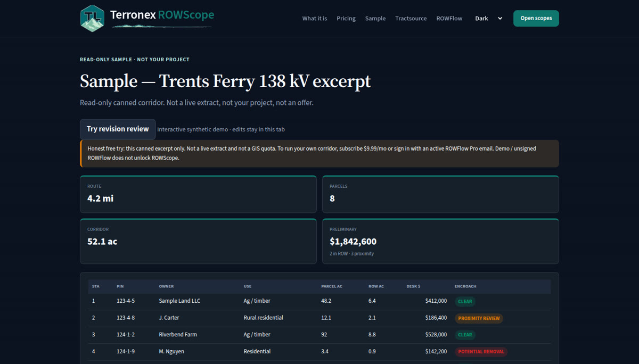Click Riverbend Farm owner cell
Viewport: 639px width, 364px height.
(178, 335)
